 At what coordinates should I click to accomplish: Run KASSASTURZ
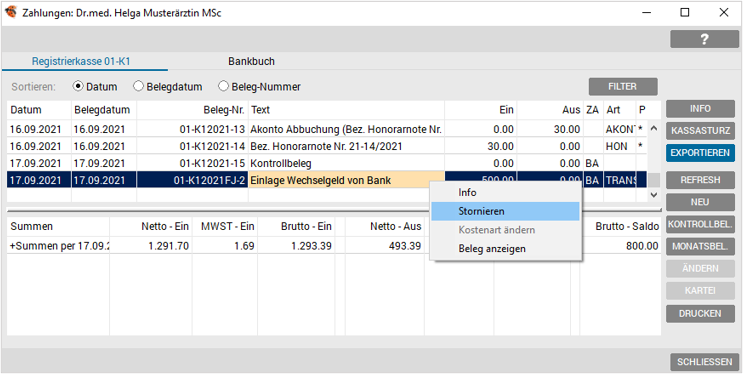[700, 131]
